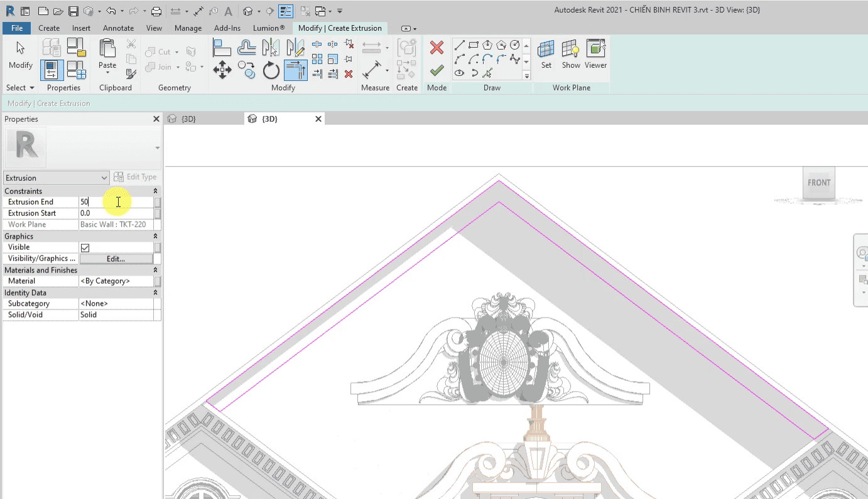This screenshot has height=499, width=868.
Task: Toggle the Properties palette button
Action: coord(52,70)
